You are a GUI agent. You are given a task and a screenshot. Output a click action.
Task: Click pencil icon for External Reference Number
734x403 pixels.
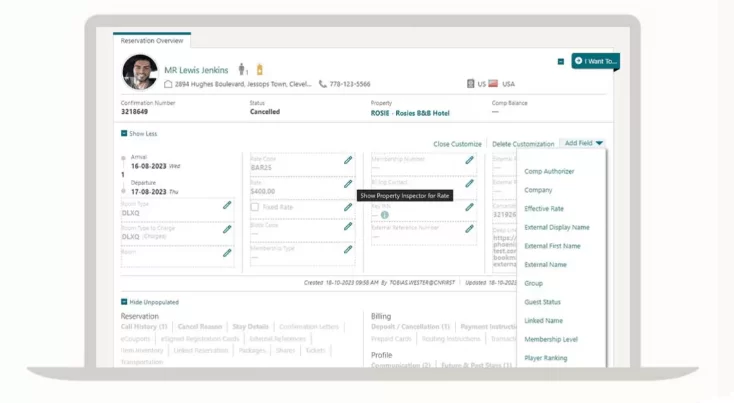469,229
